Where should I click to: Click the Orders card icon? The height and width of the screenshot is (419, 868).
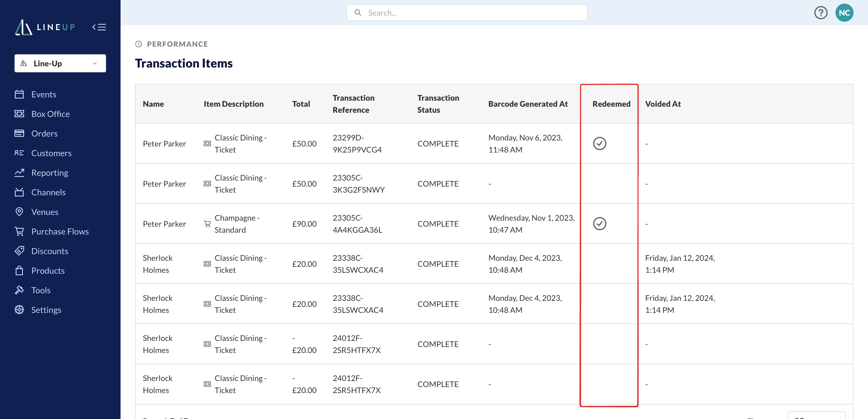tap(19, 133)
